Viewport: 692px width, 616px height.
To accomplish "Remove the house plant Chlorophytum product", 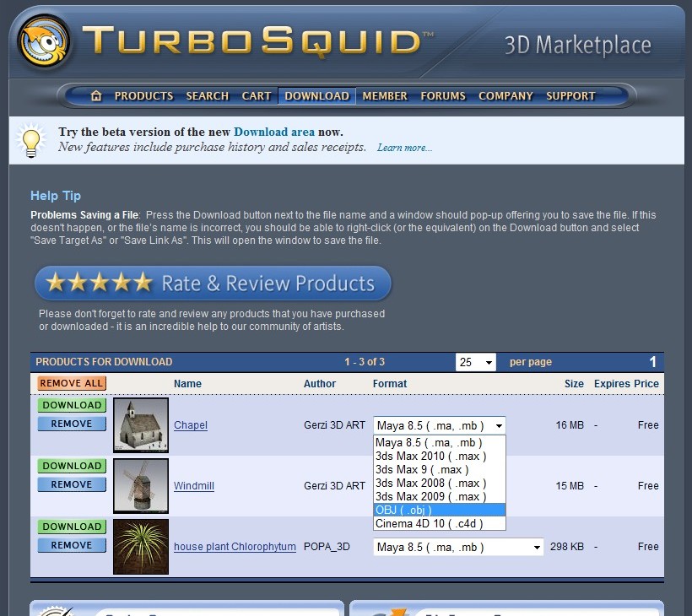I will click(x=72, y=545).
